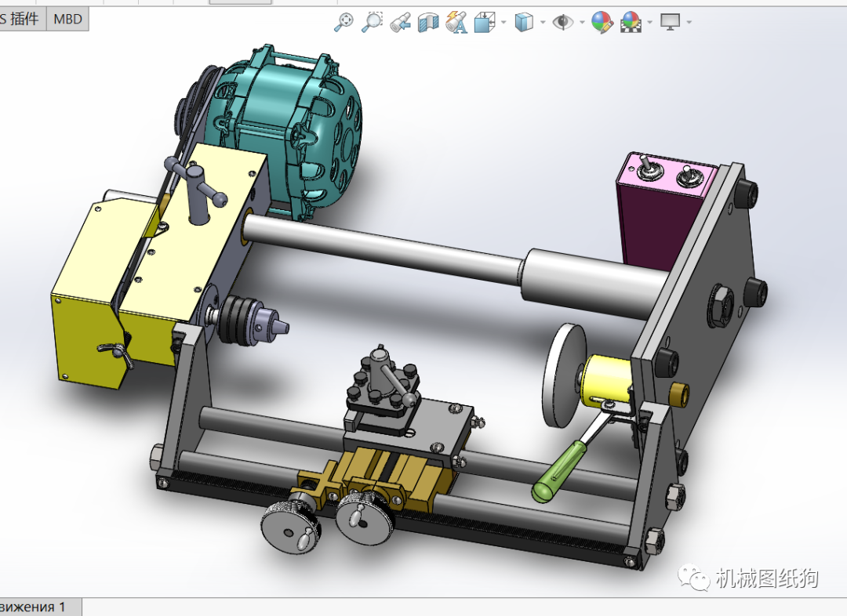
Task: Select the green lever handle part
Action: click(x=559, y=473)
